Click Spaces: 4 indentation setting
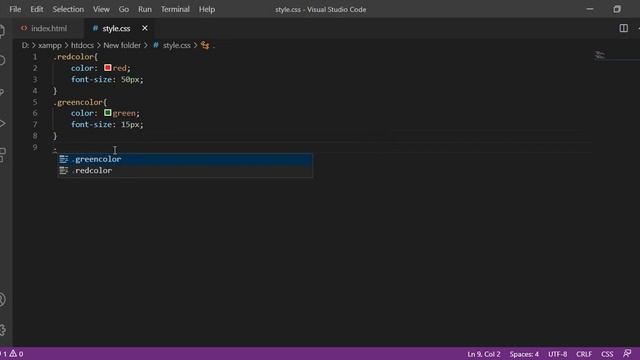Viewport: 640px width, 360px height. (524, 354)
